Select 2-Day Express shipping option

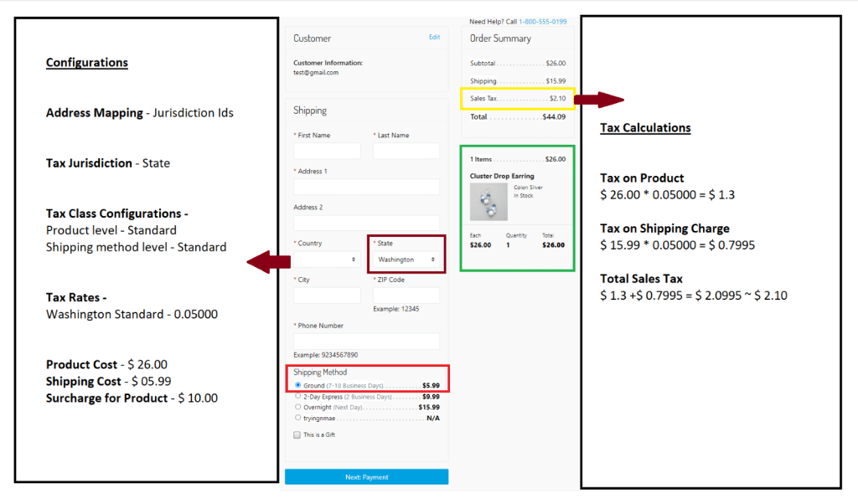(x=297, y=396)
